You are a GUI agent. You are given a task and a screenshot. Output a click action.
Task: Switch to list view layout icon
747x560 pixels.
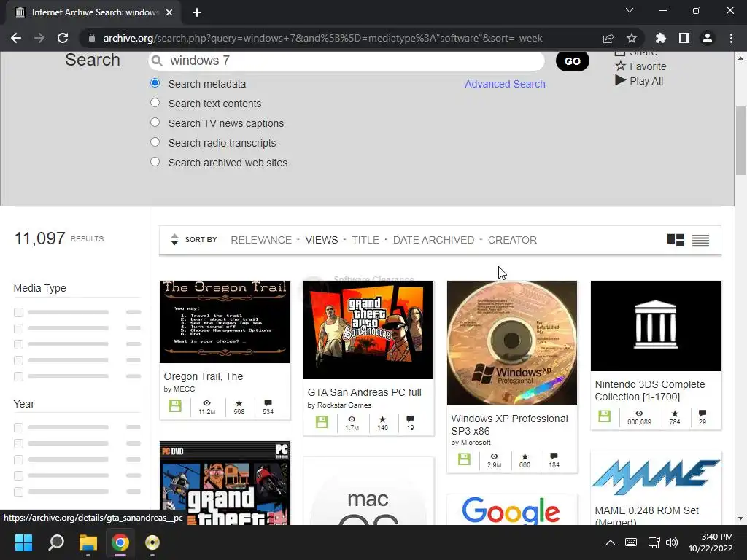[x=700, y=241]
